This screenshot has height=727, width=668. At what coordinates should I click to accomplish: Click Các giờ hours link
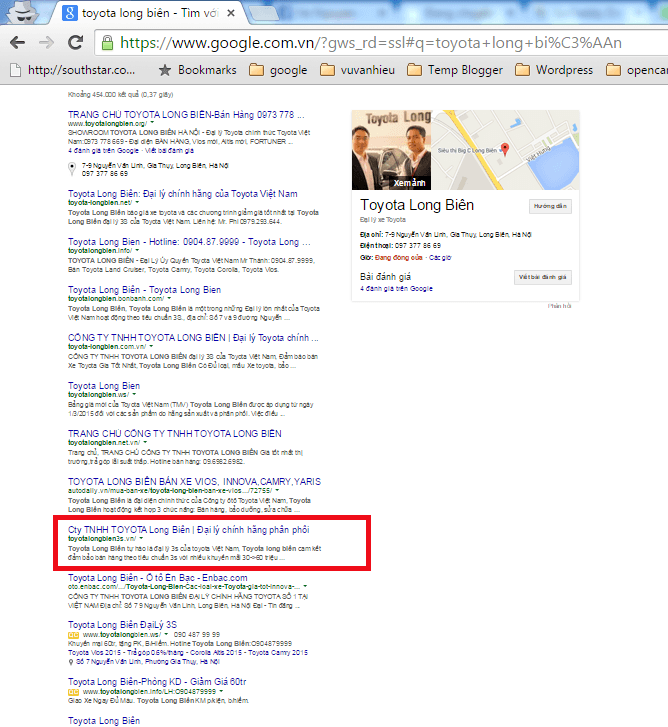pos(440,257)
